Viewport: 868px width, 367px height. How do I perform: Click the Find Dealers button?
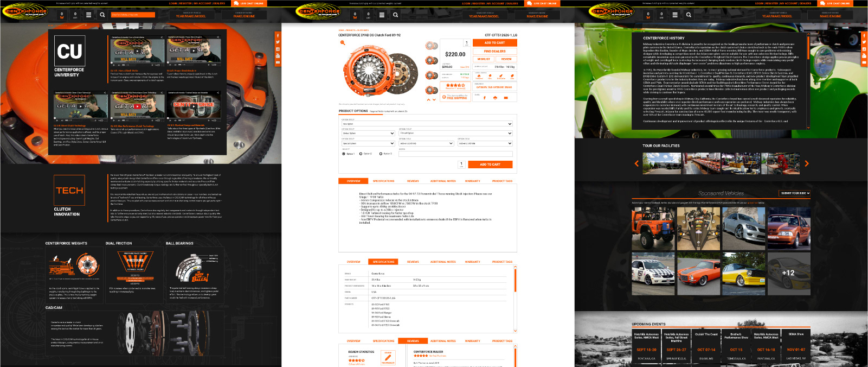pos(494,51)
